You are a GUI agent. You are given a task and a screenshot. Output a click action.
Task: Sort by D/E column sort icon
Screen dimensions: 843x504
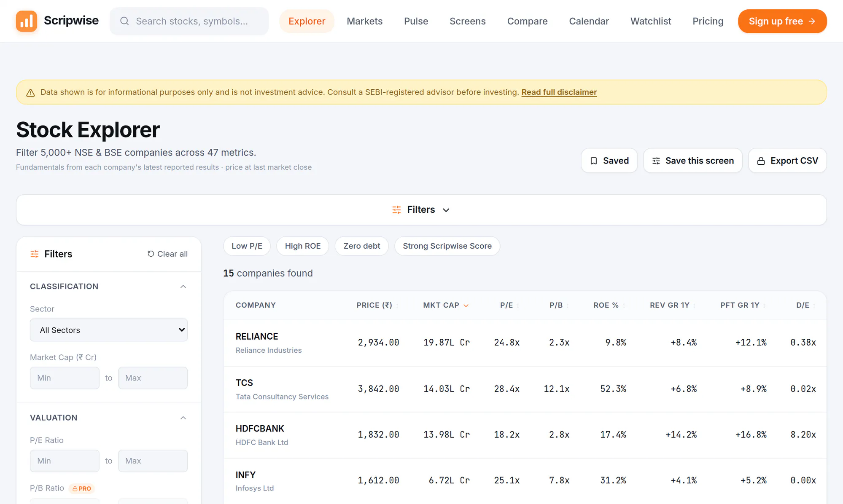coord(814,306)
